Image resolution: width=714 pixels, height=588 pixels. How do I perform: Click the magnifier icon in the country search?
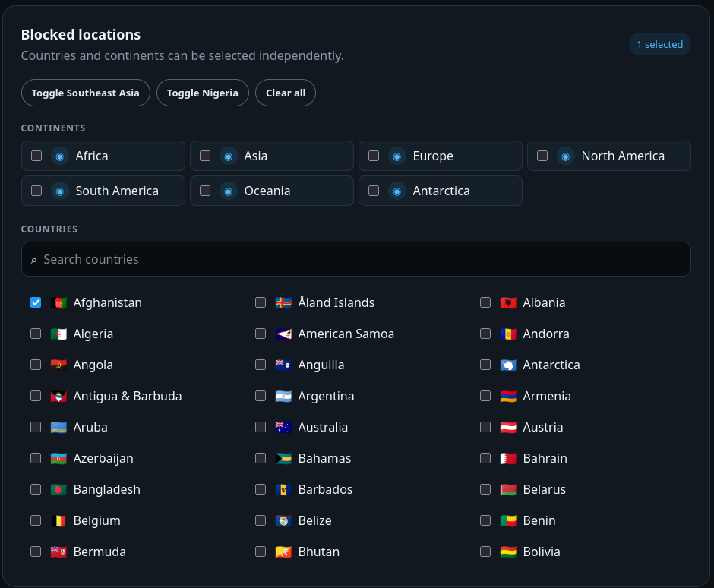tap(33, 260)
